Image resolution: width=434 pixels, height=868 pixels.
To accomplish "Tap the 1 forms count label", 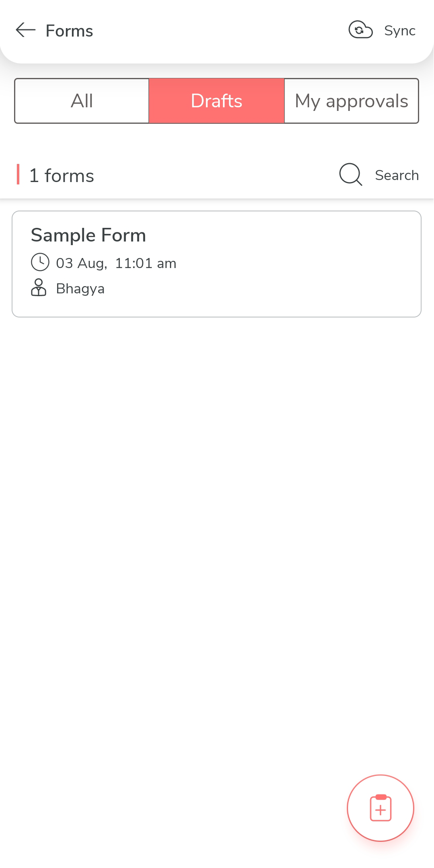I will 61,176.
